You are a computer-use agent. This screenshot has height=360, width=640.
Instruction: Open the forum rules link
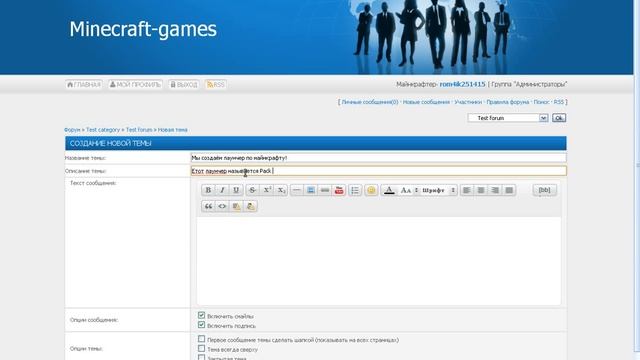(508, 102)
